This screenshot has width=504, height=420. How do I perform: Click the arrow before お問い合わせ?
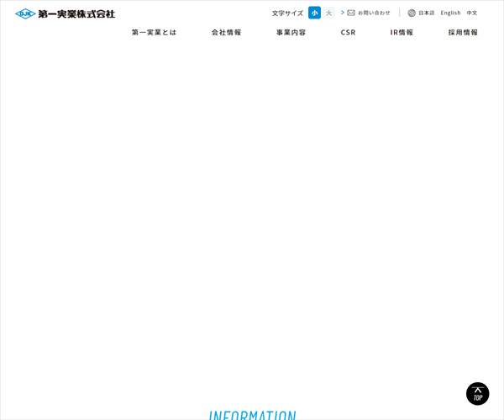343,13
